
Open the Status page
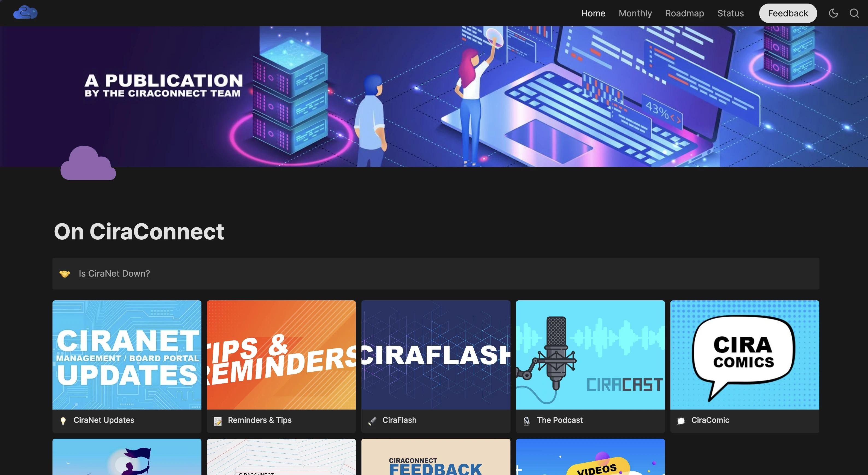click(730, 13)
